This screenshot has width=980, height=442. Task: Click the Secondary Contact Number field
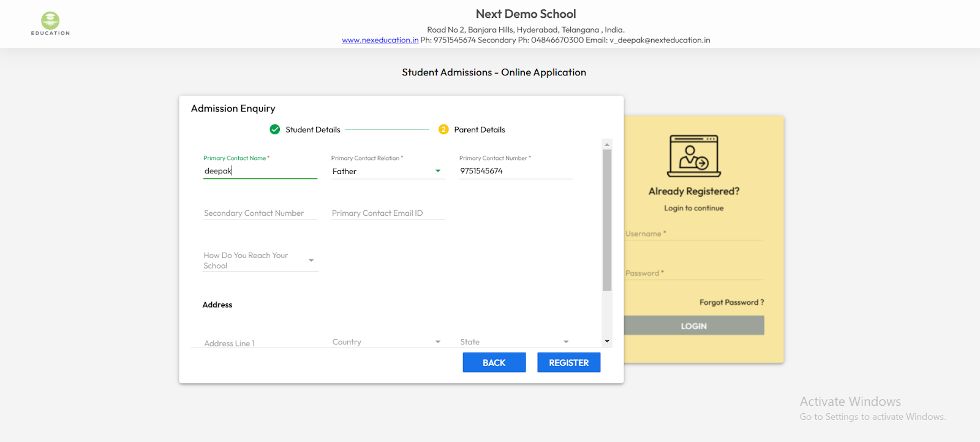tap(260, 213)
